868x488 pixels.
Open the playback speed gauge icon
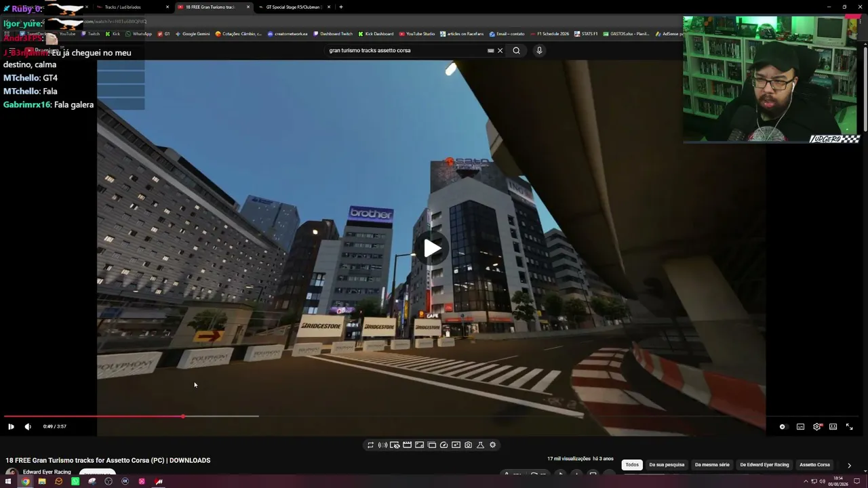coord(443,445)
